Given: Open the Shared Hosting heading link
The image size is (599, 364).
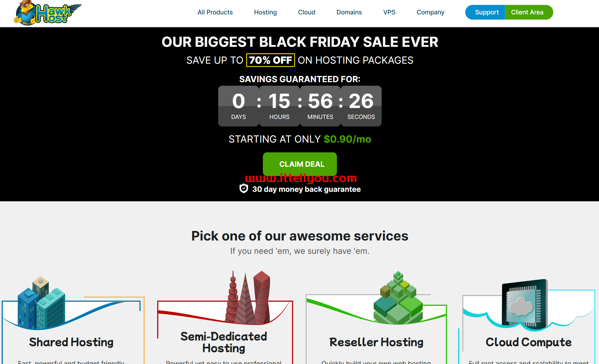Looking at the screenshot, I should 71,342.
